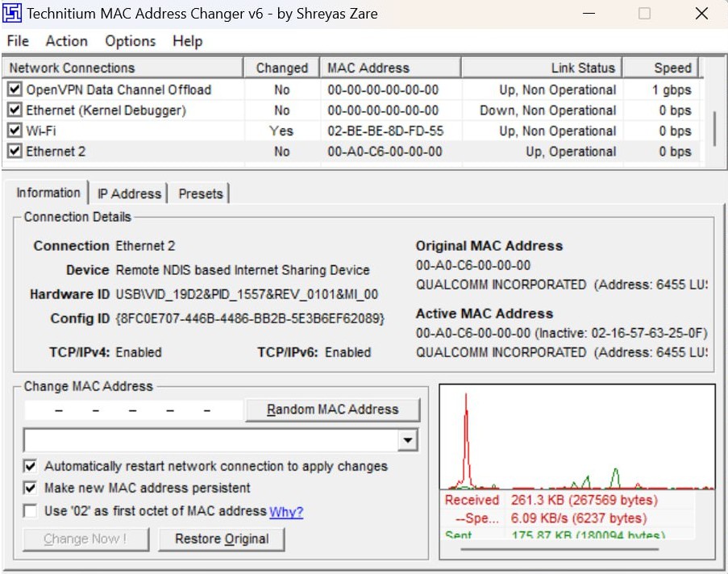Image resolution: width=728 pixels, height=574 pixels.
Task: Click Ethernet 2 MAC address 00-A0-C6-00-00-00 cell
Action: coord(385,152)
